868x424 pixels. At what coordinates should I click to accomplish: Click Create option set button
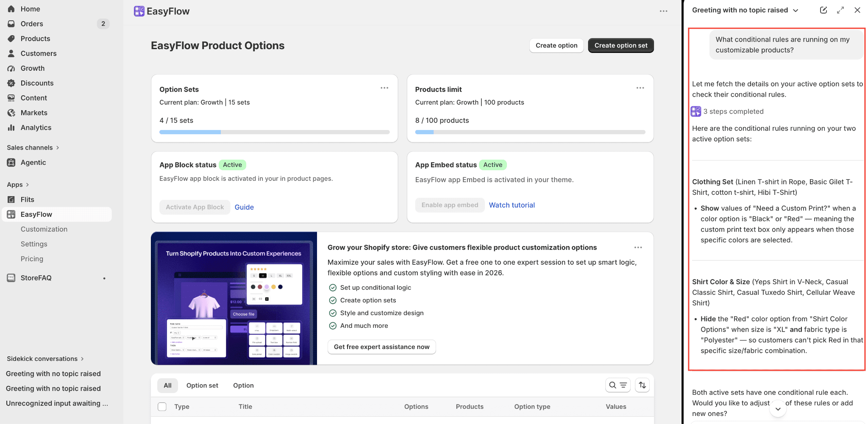621,45
